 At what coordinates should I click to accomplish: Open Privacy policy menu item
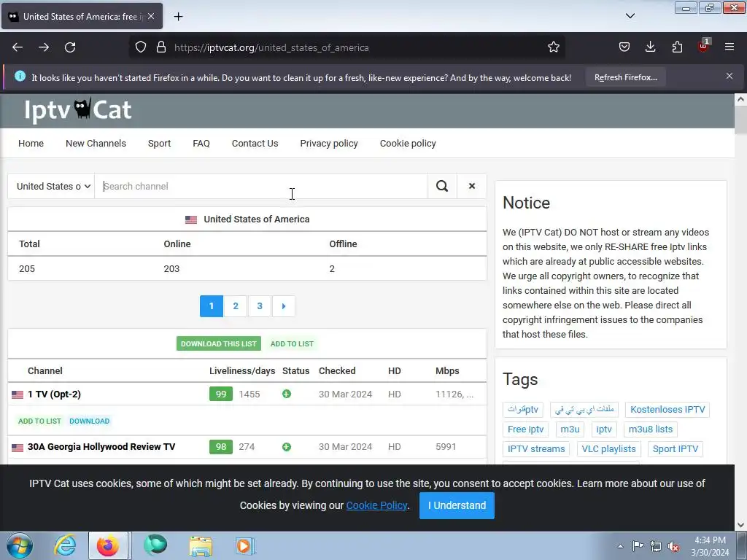click(329, 144)
